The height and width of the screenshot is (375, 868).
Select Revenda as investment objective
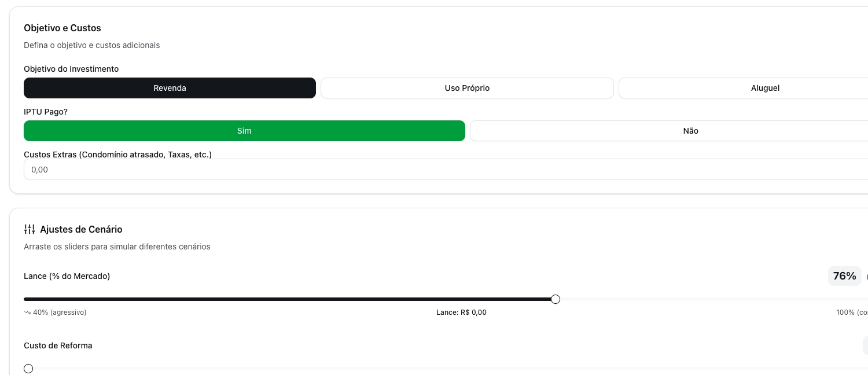coord(170,88)
